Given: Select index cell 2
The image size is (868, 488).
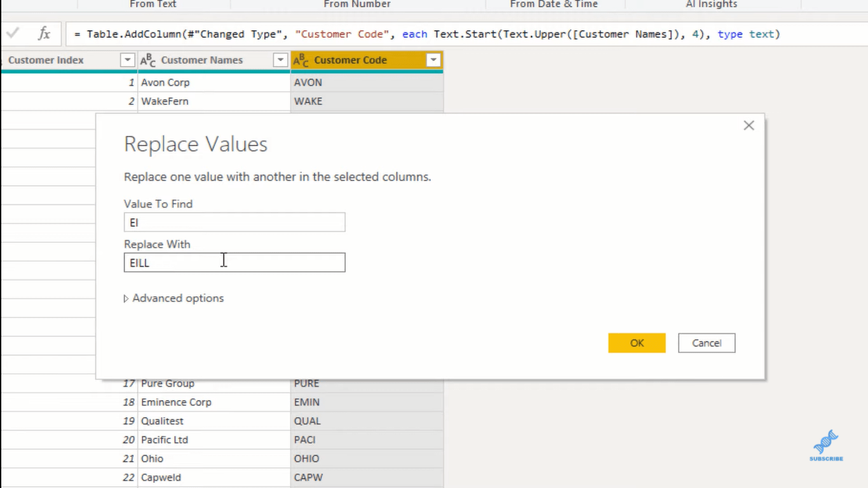Looking at the screenshot, I should coord(69,101).
